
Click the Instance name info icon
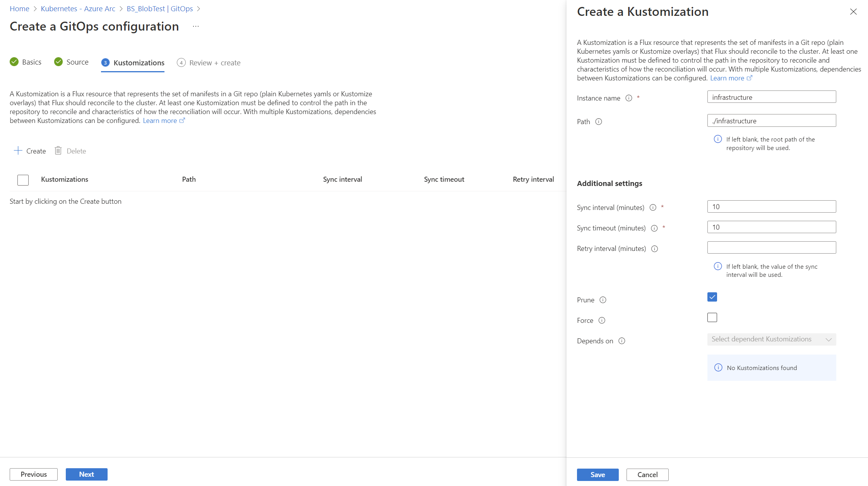coord(629,98)
